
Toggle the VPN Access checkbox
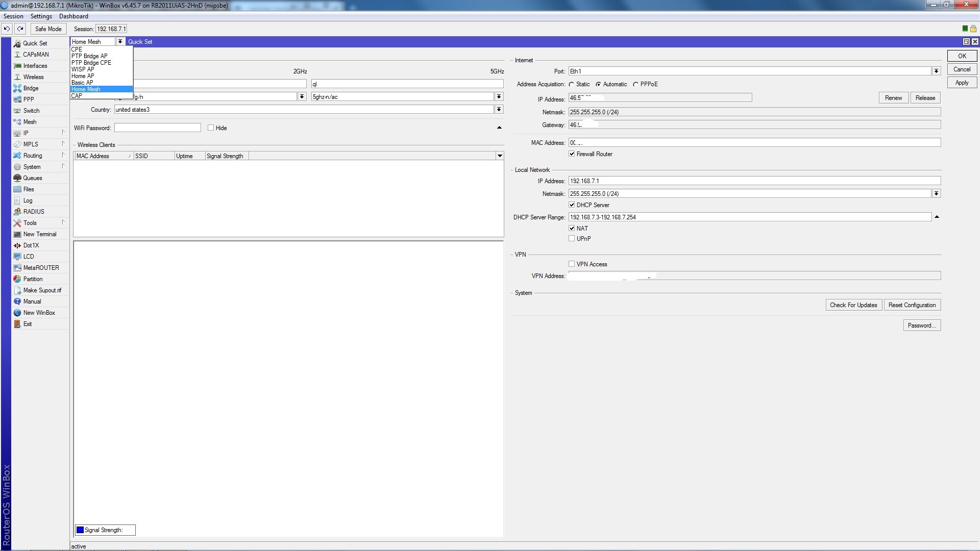tap(572, 264)
